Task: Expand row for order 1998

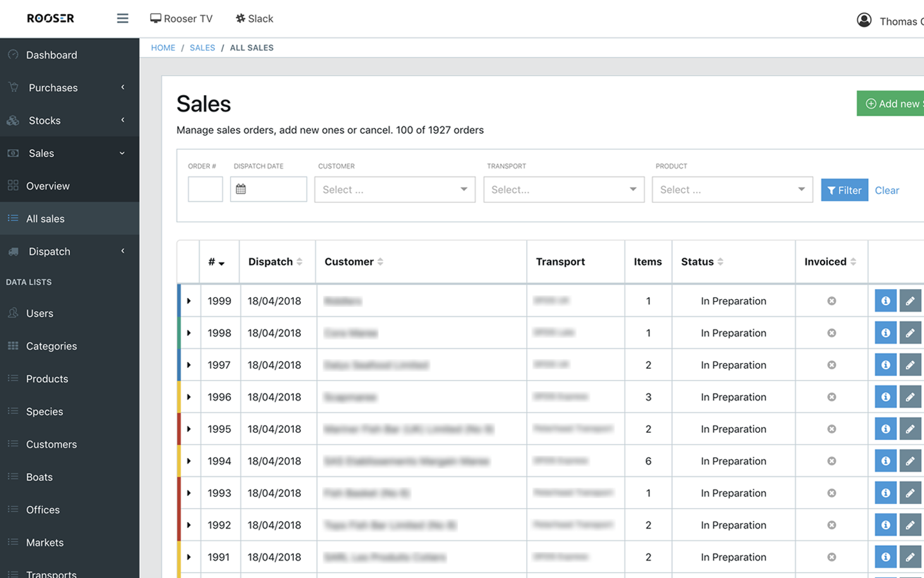Action: coord(189,333)
